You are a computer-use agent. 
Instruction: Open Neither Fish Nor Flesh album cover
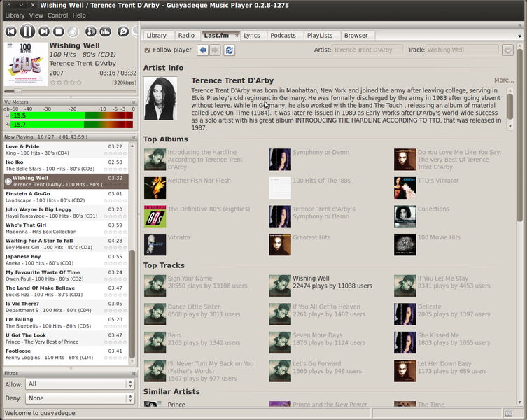[x=155, y=188]
